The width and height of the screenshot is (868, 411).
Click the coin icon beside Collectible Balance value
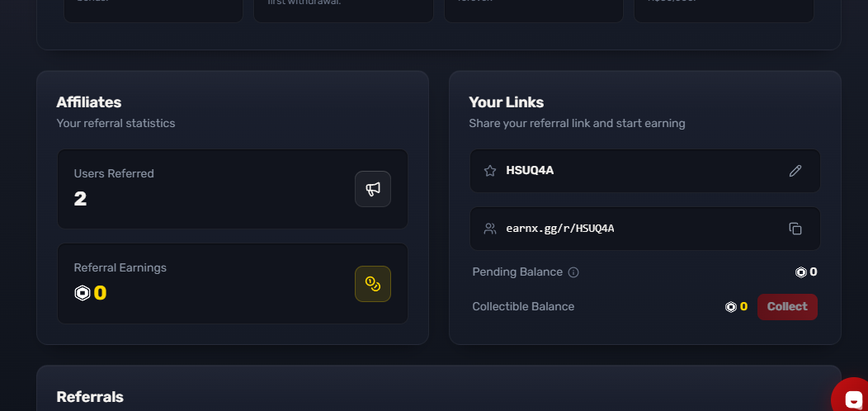[731, 307]
